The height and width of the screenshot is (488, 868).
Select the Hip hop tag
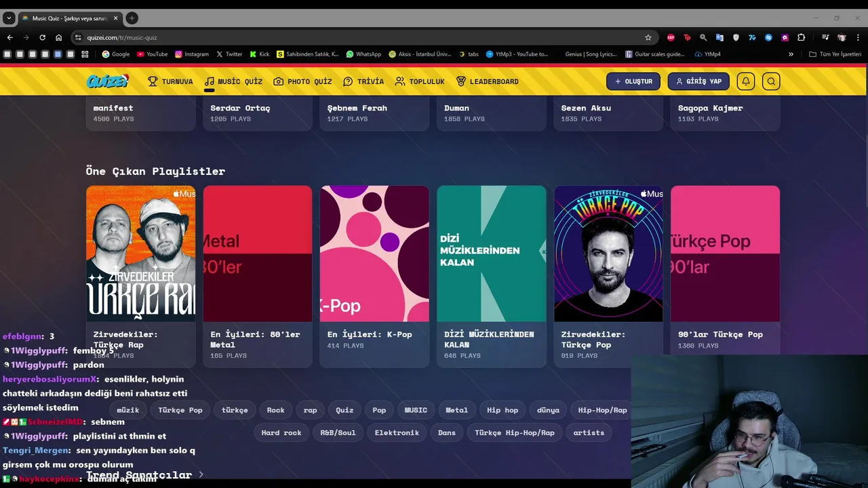click(502, 410)
